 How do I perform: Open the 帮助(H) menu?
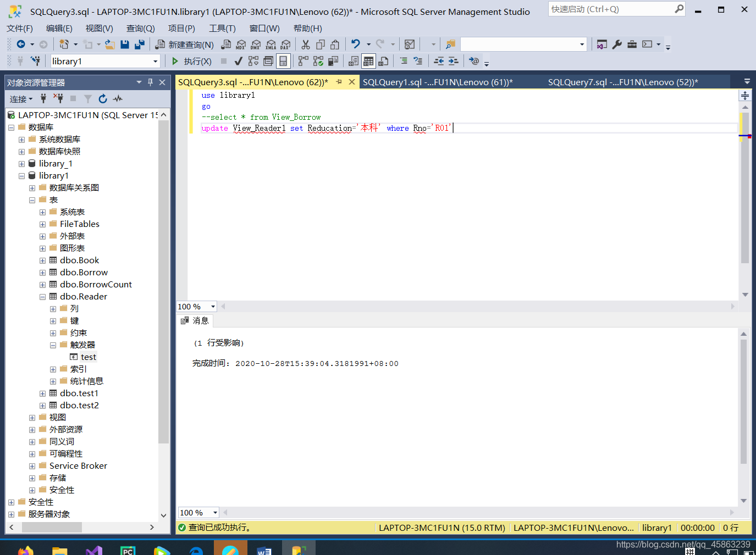point(308,28)
